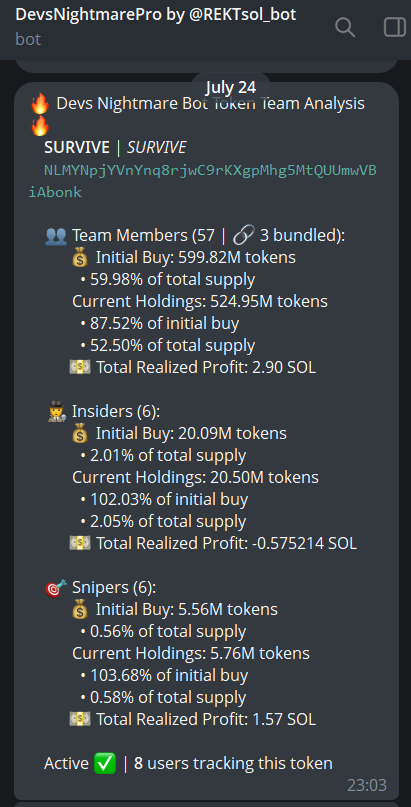Image resolution: width=411 pixels, height=807 pixels.
Task: Click the fire emoji before Devs Nightmare
Action: [x=40, y=104]
